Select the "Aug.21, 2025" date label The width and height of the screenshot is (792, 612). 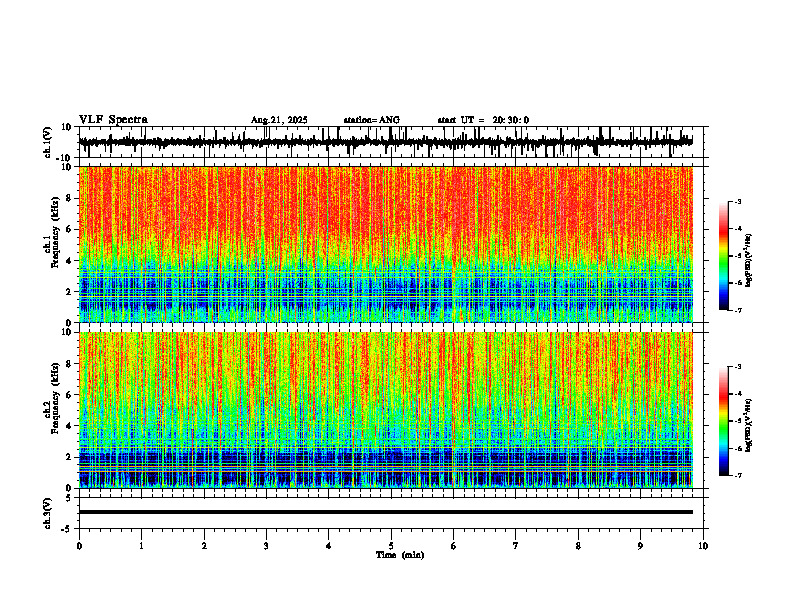(279, 120)
